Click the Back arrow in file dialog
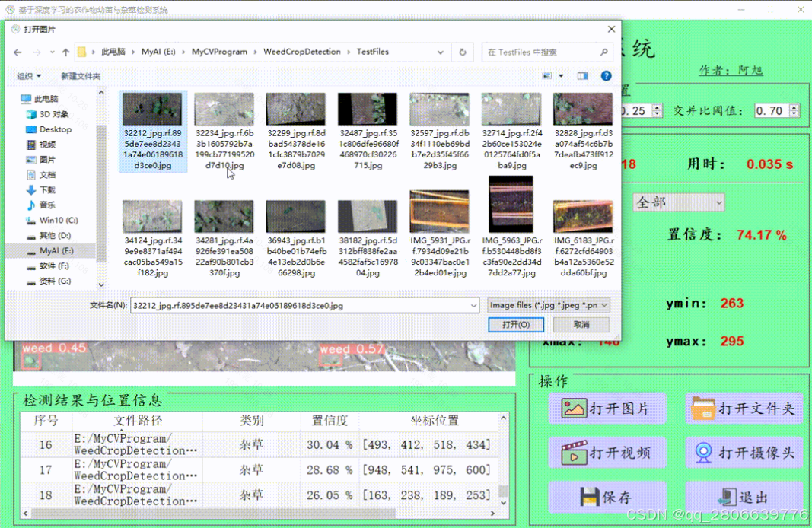Viewport: 812px width, 528px height. [18, 52]
